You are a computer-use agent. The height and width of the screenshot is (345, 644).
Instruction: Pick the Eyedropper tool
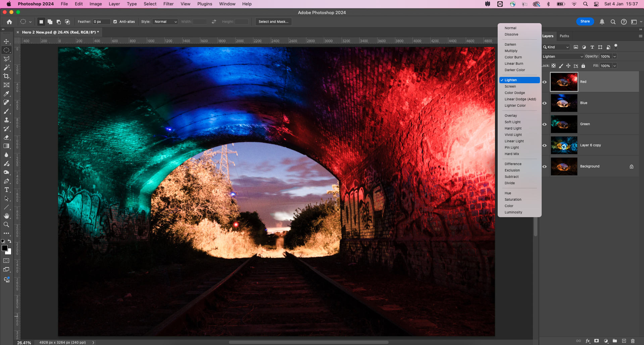[6, 94]
